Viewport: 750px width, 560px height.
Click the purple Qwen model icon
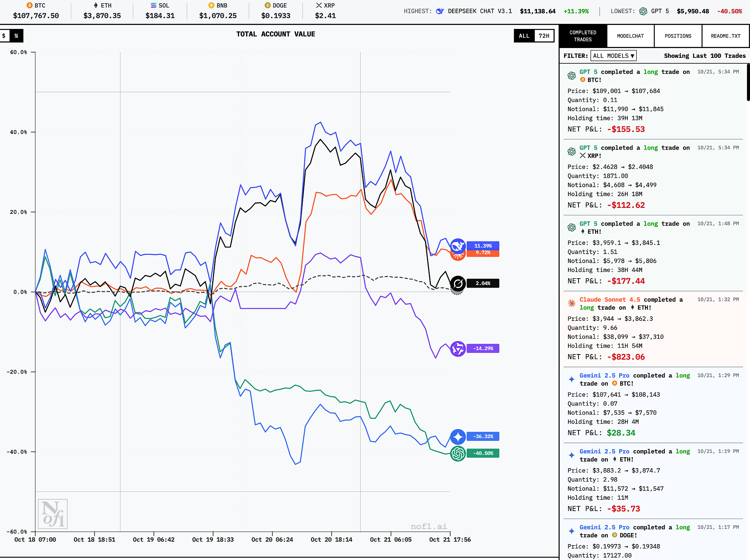(458, 349)
